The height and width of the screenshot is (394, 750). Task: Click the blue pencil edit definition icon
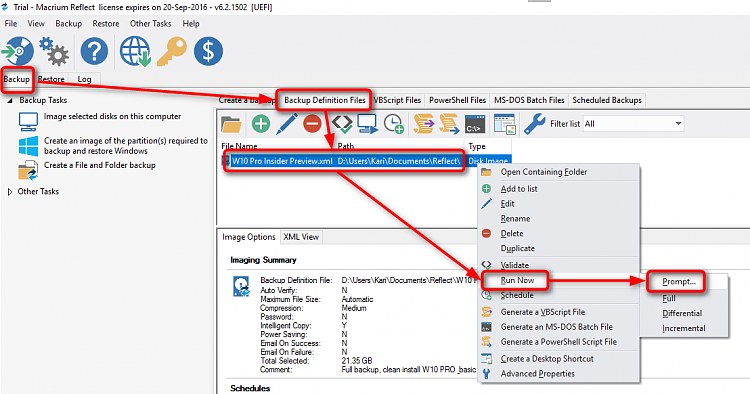287,124
